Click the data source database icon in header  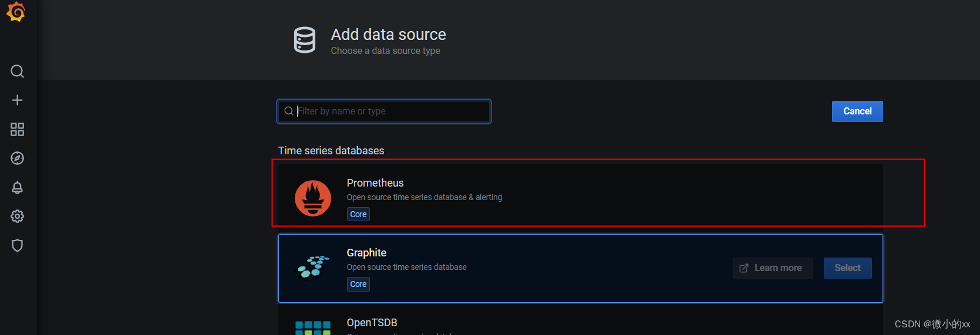(x=305, y=40)
